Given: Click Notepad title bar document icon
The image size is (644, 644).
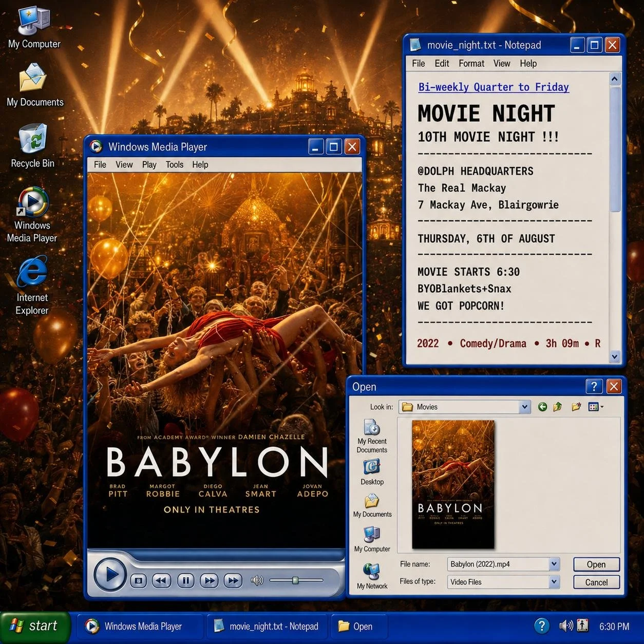Looking at the screenshot, I should (x=415, y=45).
